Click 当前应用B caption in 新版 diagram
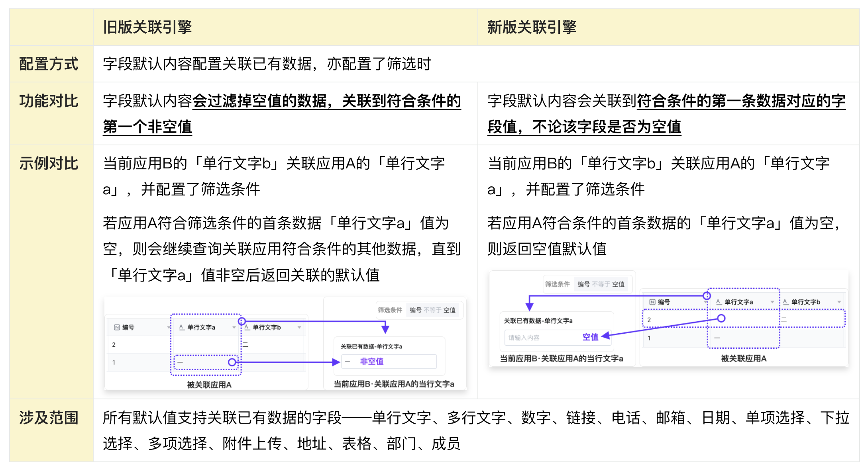 (562, 358)
